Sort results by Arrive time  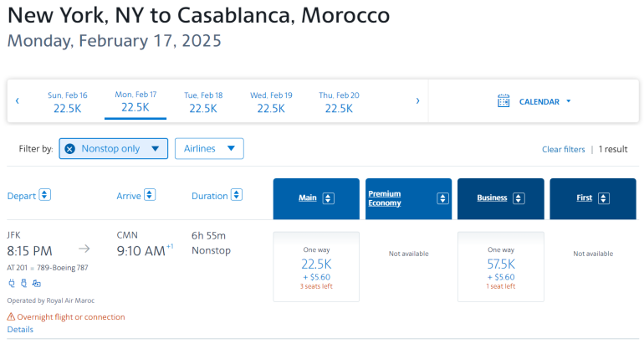coord(150,195)
